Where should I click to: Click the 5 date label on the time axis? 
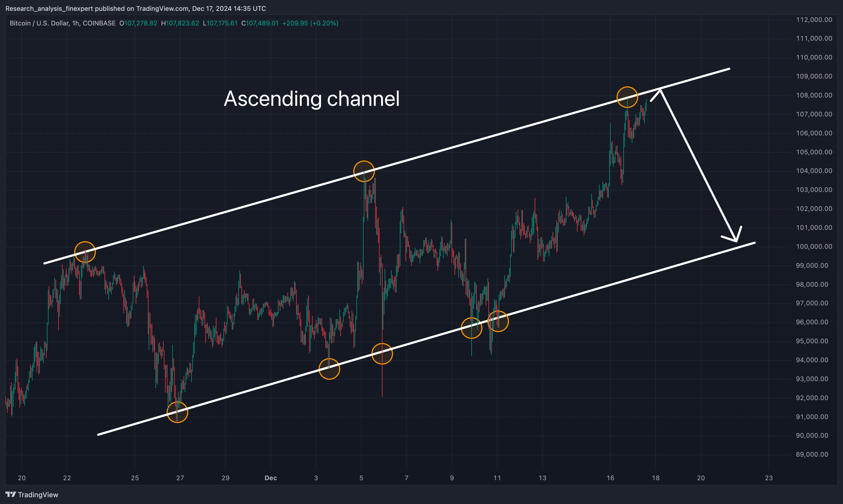pos(361,478)
